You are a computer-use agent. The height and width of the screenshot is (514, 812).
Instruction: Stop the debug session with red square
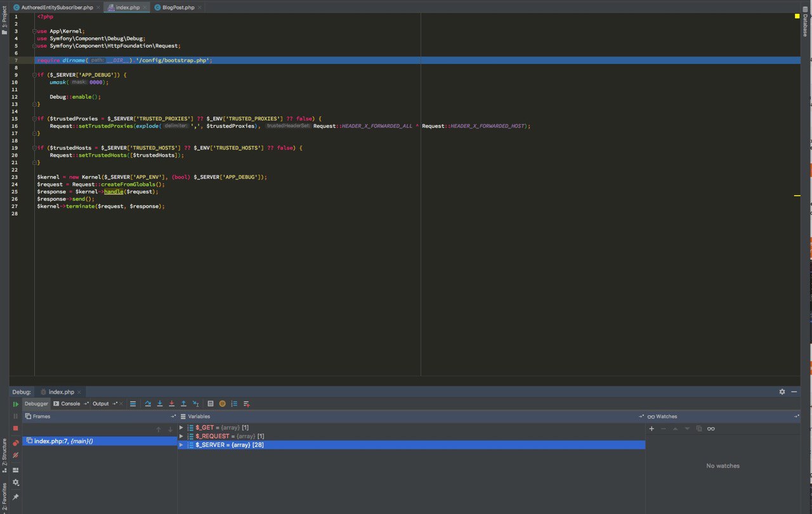click(x=16, y=428)
